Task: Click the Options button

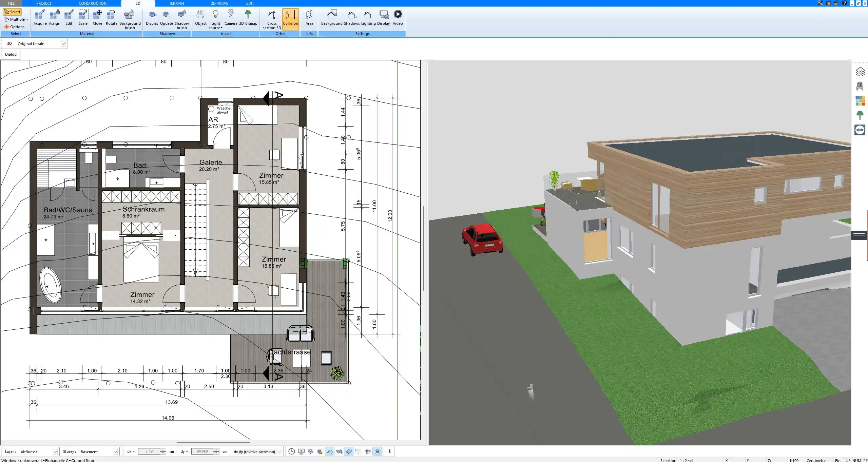Action: [x=14, y=27]
